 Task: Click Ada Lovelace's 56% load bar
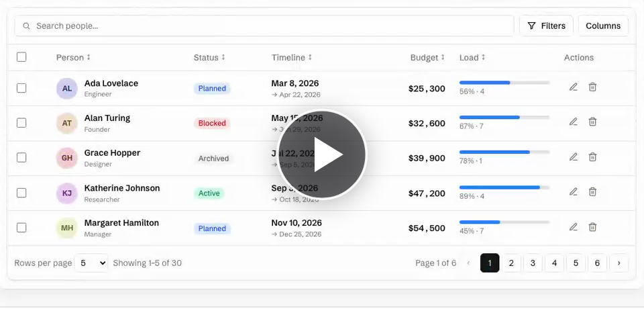click(x=504, y=83)
